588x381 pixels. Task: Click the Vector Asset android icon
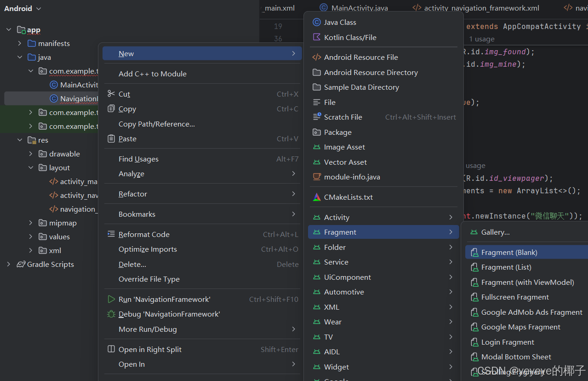point(316,162)
